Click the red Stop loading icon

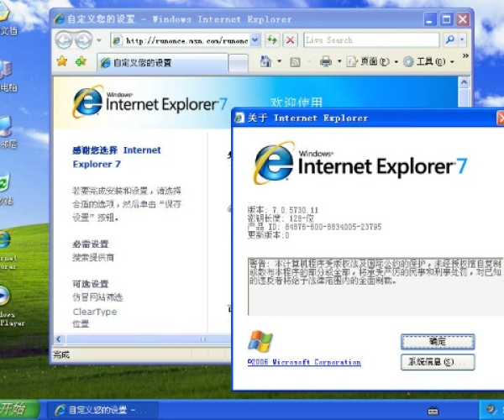[291, 40]
